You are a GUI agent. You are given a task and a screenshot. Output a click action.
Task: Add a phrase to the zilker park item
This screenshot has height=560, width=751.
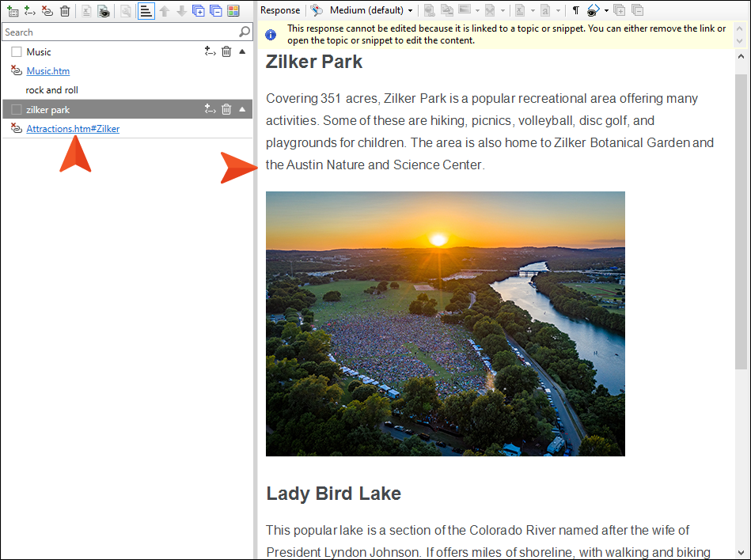[x=210, y=109]
